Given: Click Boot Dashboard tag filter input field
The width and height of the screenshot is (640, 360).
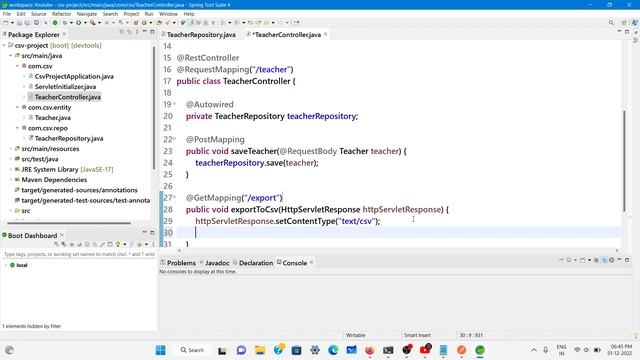Looking at the screenshot, I should [79, 254].
